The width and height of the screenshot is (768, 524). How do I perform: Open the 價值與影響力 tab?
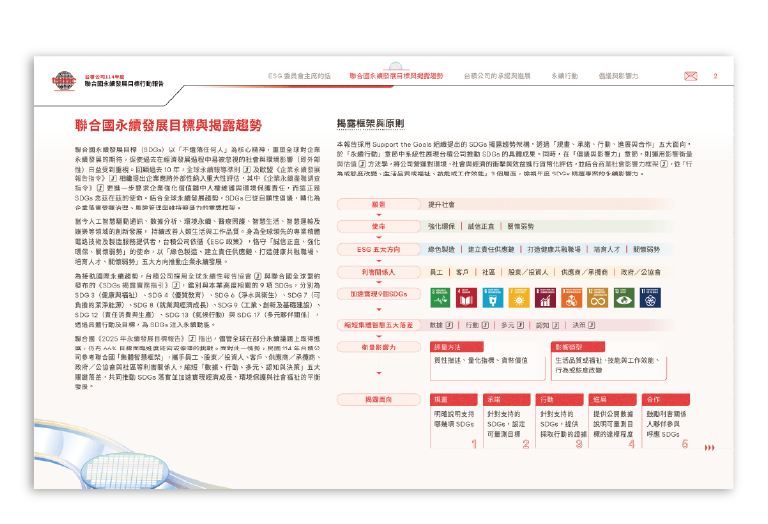coord(618,76)
